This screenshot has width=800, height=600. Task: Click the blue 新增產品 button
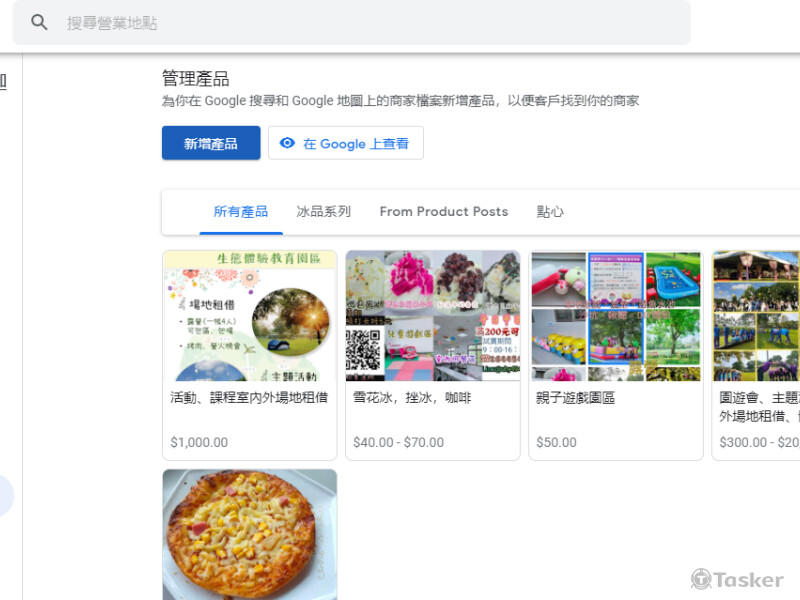pyautogui.click(x=210, y=143)
